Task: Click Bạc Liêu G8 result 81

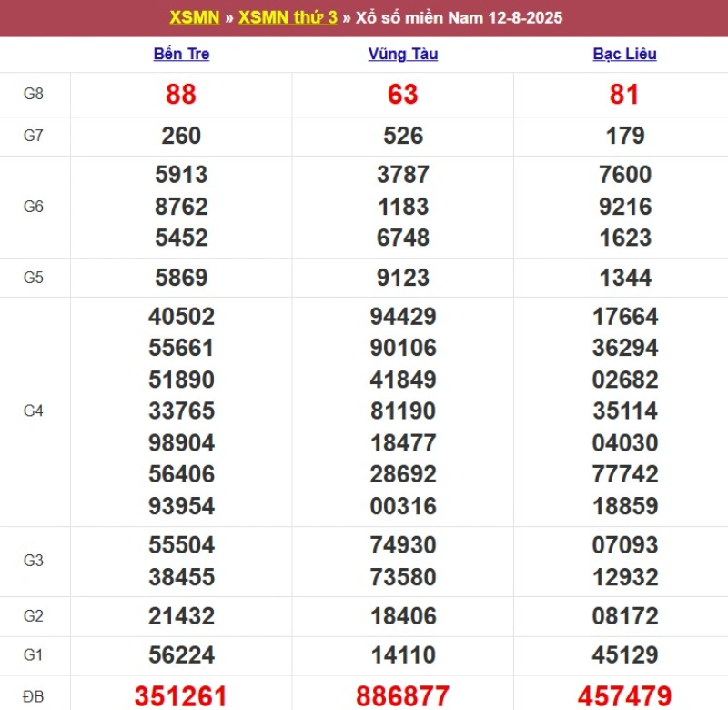Action: point(625,95)
